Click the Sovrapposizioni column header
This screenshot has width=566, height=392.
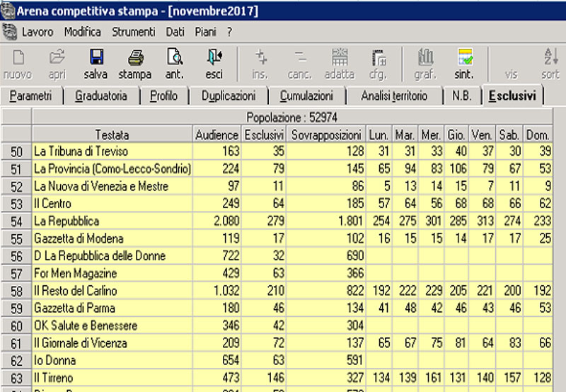coord(326,134)
